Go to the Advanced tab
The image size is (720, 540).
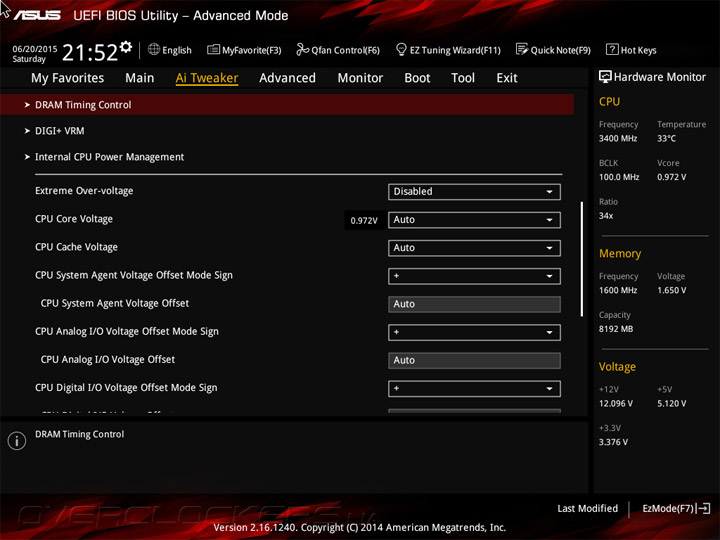287,78
